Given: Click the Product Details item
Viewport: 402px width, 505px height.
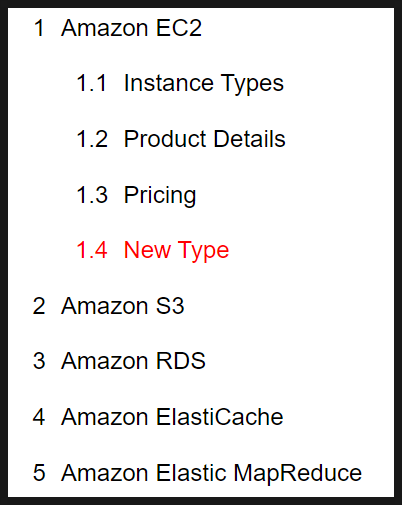Looking at the screenshot, I should tap(205, 139).
